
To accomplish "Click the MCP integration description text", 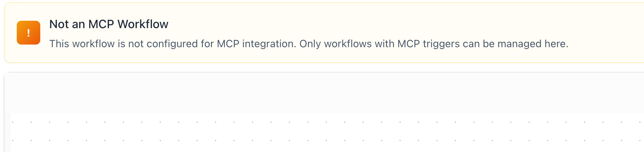I will 309,44.
